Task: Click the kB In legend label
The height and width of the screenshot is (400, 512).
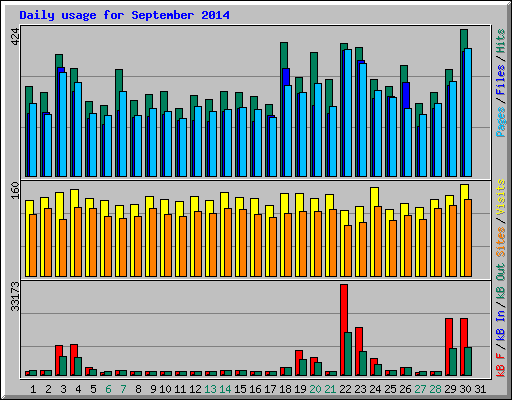Action: coord(501,326)
